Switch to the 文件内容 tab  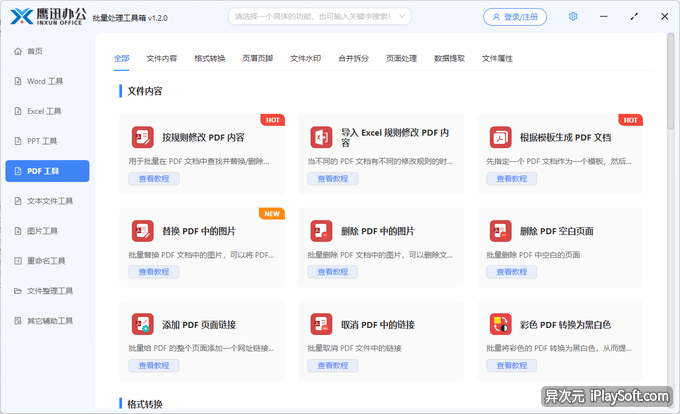click(162, 58)
